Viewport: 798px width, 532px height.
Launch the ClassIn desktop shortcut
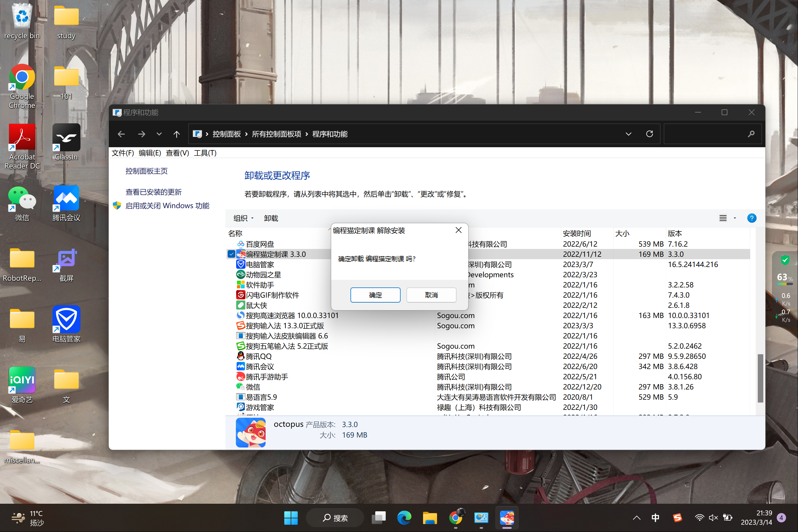[66, 142]
